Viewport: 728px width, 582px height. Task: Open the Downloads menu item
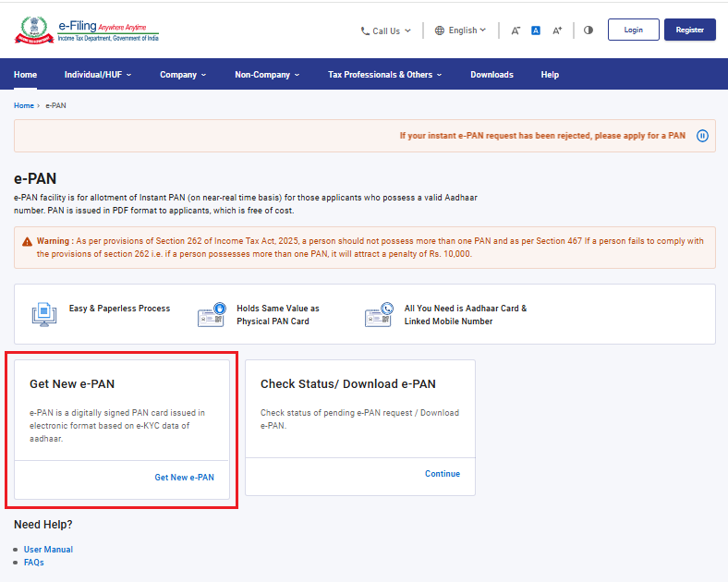tap(491, 75)
